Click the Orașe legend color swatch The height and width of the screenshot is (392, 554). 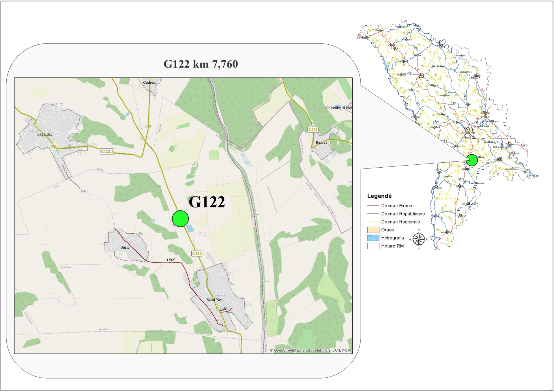373,230
